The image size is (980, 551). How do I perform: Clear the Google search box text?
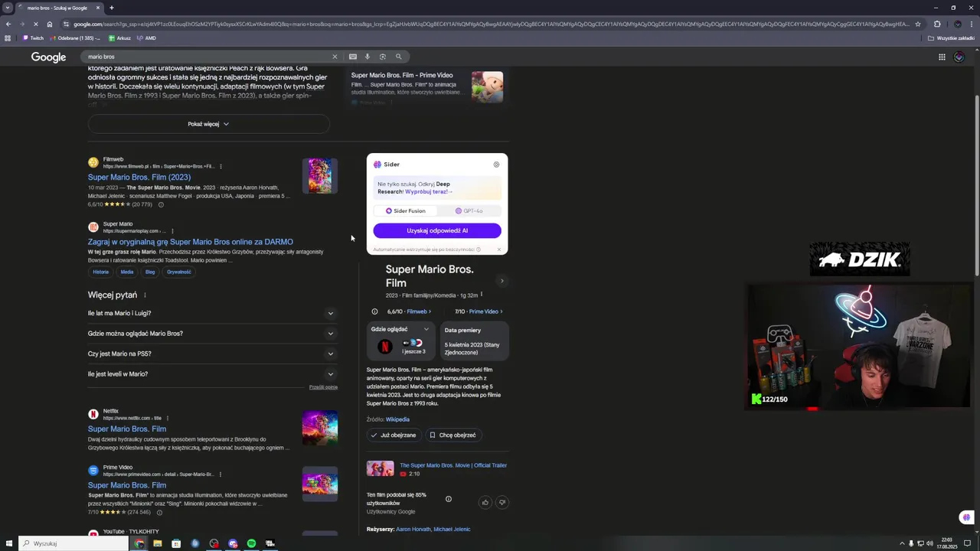pyautogui.click(x=334, y=57)
